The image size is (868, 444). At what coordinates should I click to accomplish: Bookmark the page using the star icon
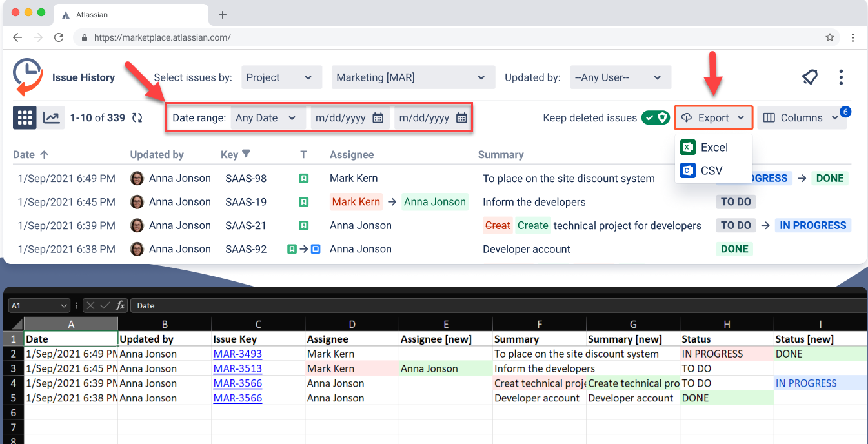pos(830,37)
